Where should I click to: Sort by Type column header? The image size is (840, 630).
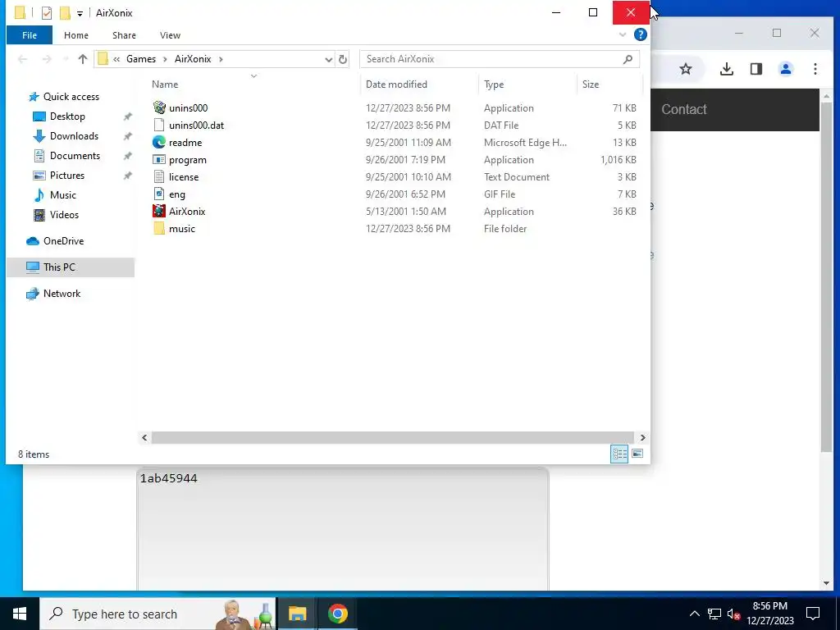click(493, 84)
